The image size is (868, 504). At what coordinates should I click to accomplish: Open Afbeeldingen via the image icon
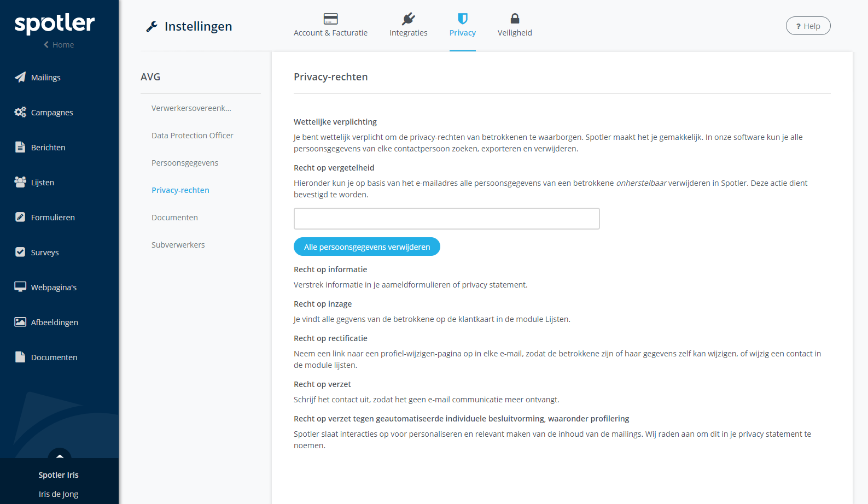point(20,322)
